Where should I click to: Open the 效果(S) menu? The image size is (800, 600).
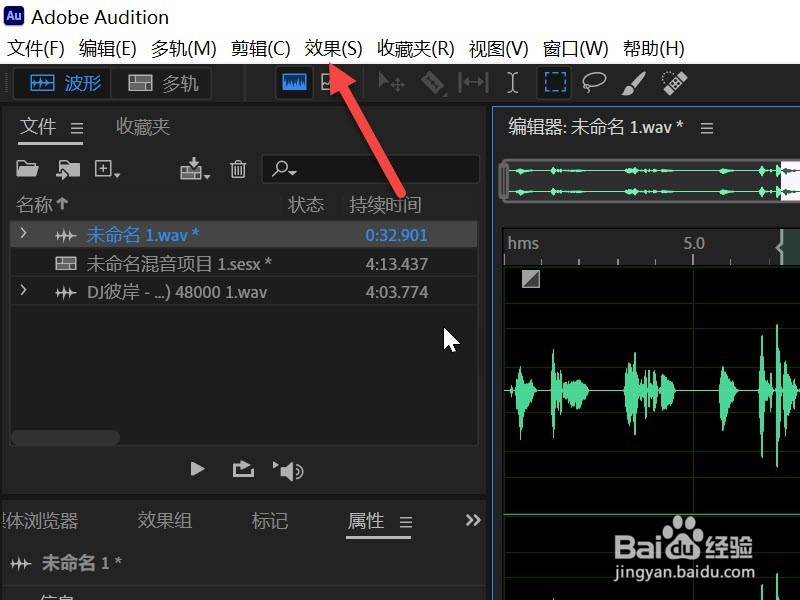[334, 48]
